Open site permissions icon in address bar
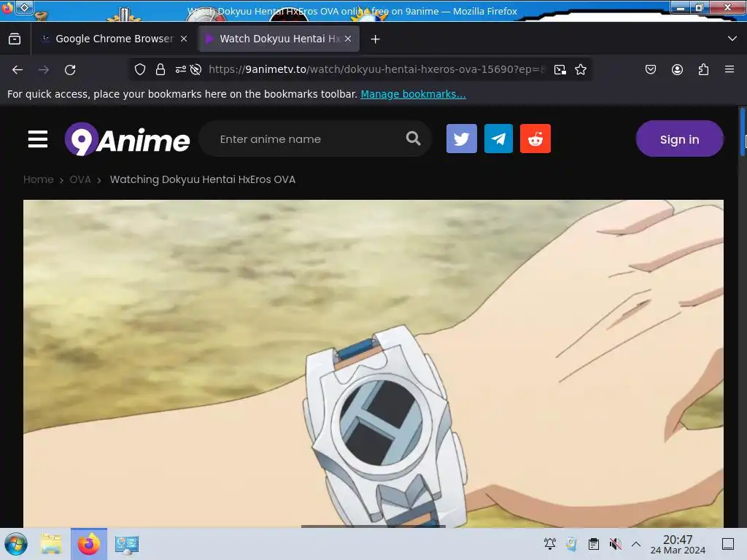The width and height of the screenshot is (747, 560). click(181, 69)
